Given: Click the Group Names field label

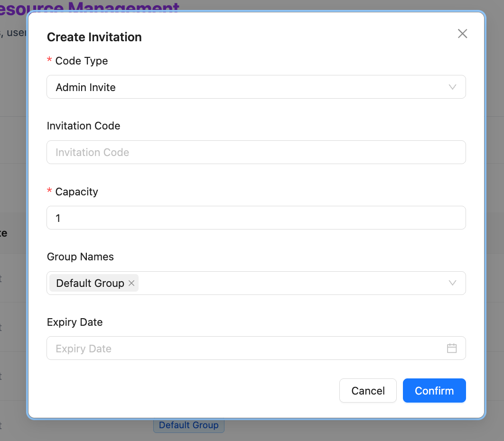Looking at the screenshot, I should (x=80, y=257).
